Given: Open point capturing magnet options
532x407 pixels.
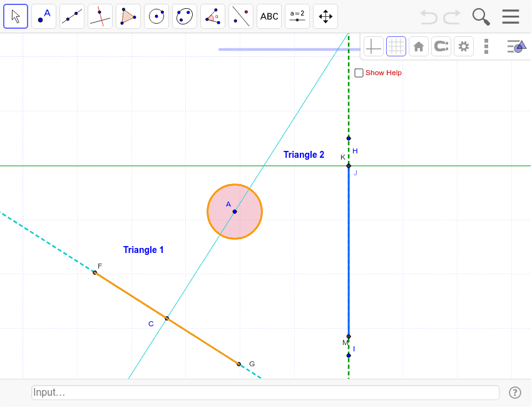Looking at the screenshot, I should [x=441, y=46].
